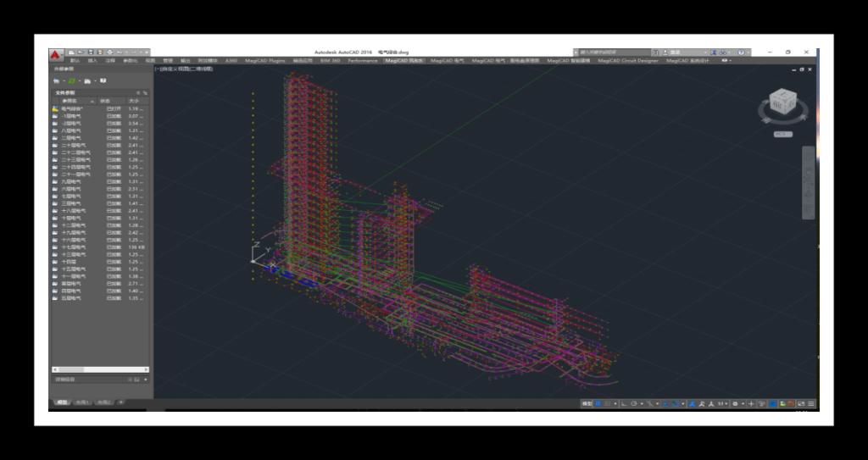
Task: Click the Save icon in quick access toolbar
Action: pyautogui.click(x=90, y=53)
